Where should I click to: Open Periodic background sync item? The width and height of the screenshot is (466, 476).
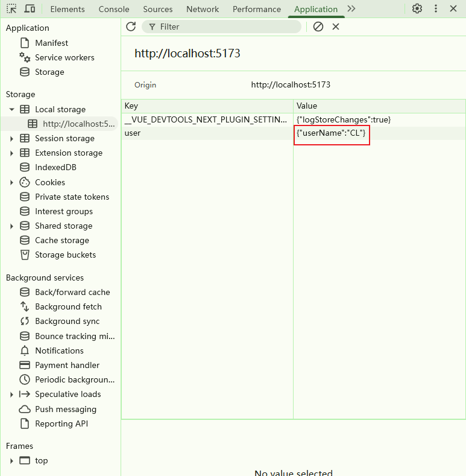click(x=75, y=379)
